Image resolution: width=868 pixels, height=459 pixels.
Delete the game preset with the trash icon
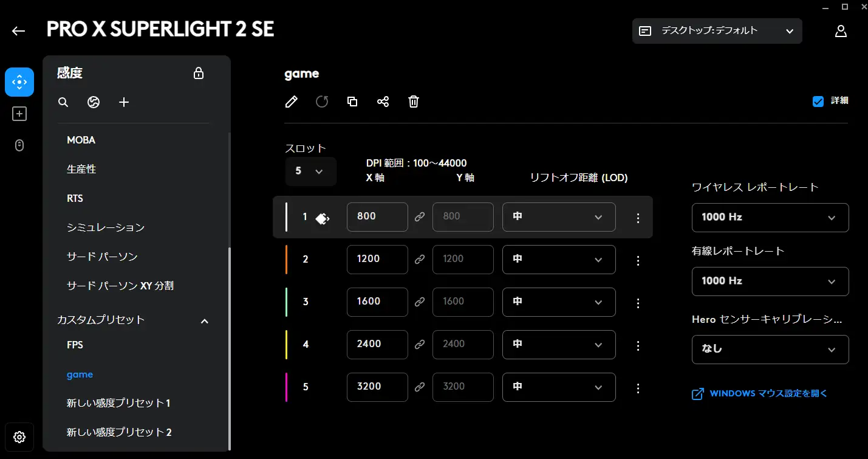[x=414, y=102]
